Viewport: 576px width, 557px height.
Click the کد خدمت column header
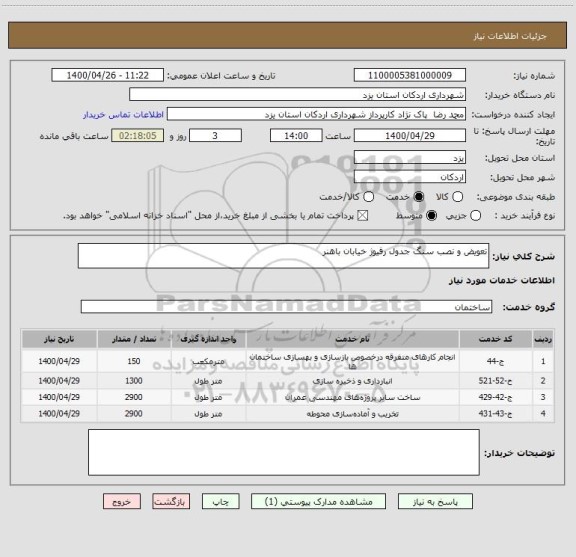(x=496, y=339)
